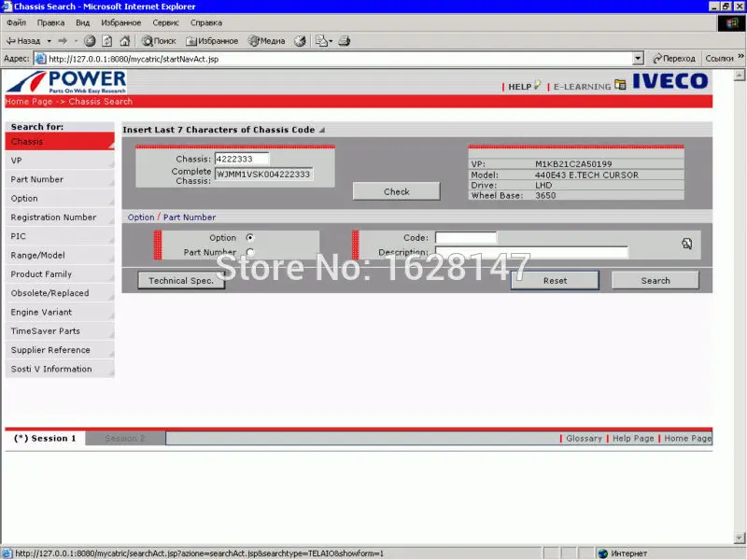
Task: Click the Technical Spec. button
Action: click(x=180, y=281)
